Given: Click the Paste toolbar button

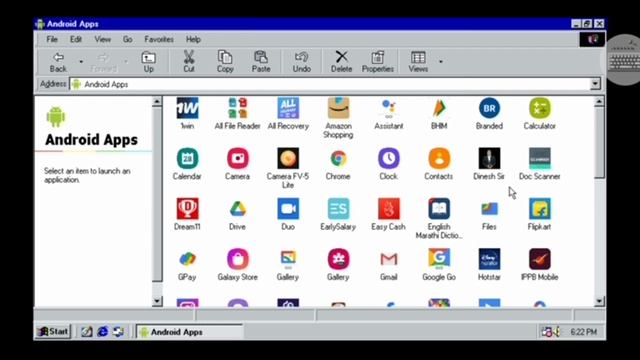Looking at the screenshot, I should coord(261,62).
